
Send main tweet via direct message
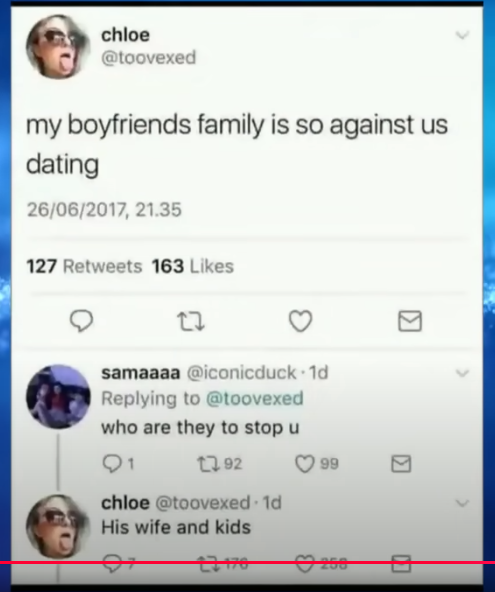point(410,321)
